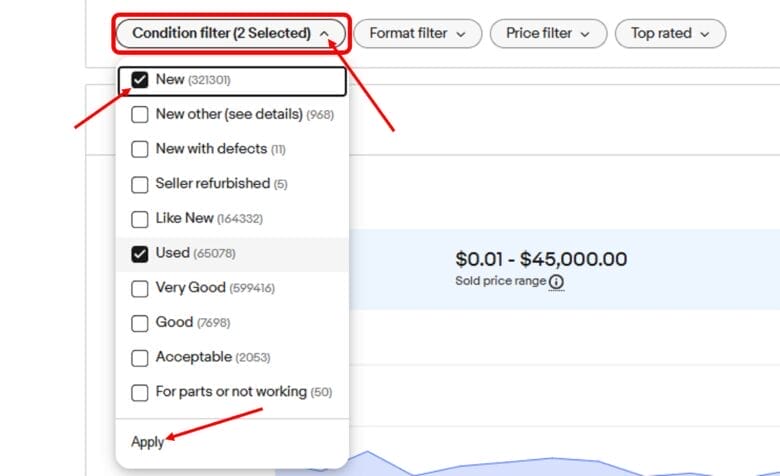Click the sold price range value text
Image resolution: width=780 pixels, height=476 pixels.
point(541,259)
